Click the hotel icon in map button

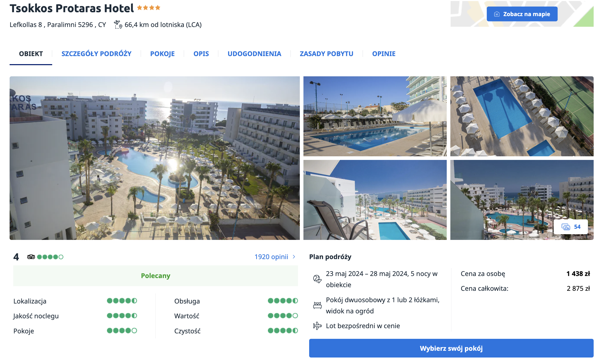click(497, 14)
